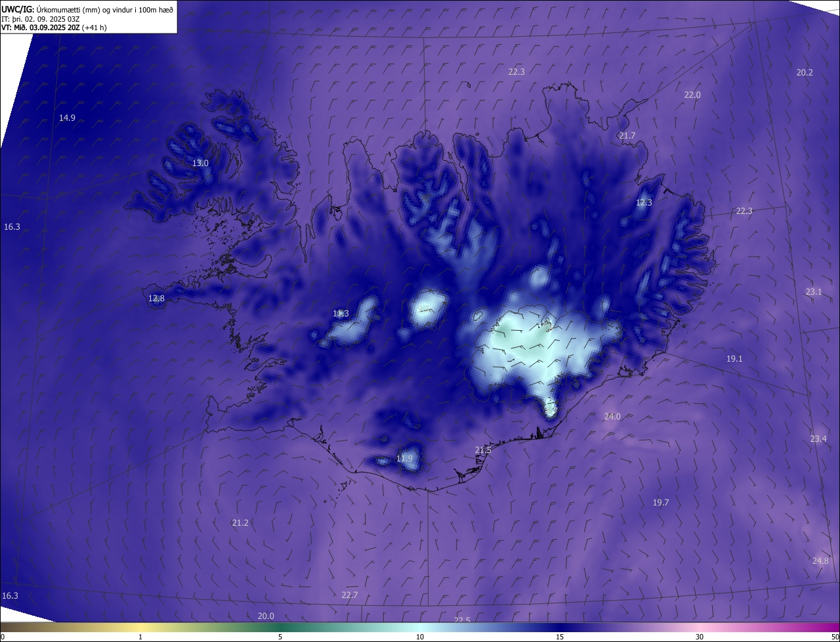Click the 21.5 value label

(483, 450)
